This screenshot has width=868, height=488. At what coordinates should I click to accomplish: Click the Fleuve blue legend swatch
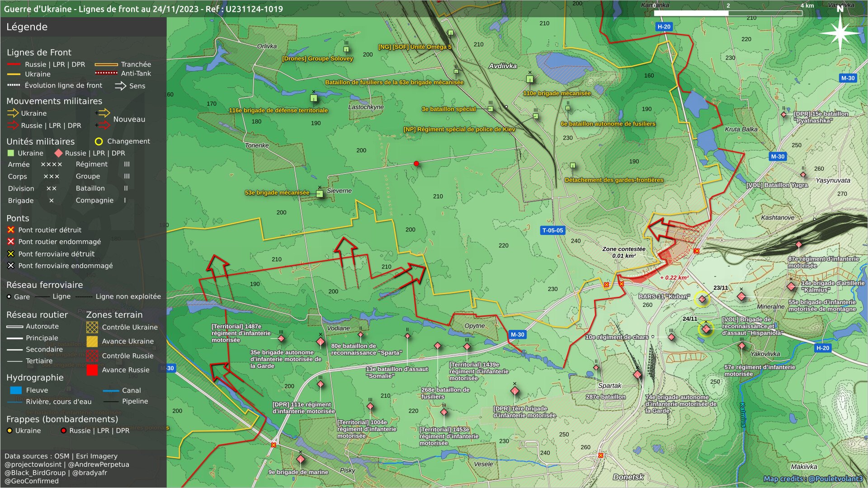tap(16, 390)
